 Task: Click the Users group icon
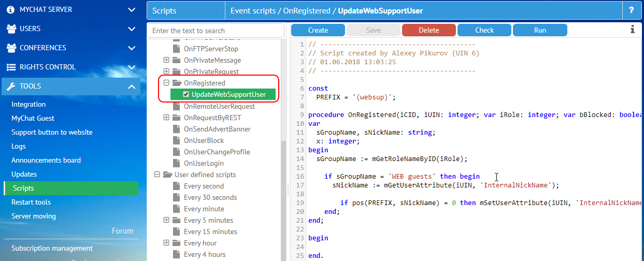pyautogui.click(x=11, y=29)
